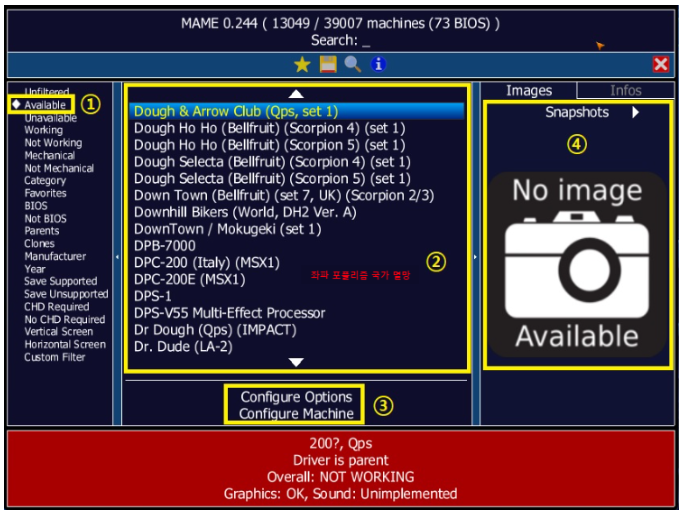Select the Unavailable filter
This screenshot has width=684, height=516.
point(51,118)
